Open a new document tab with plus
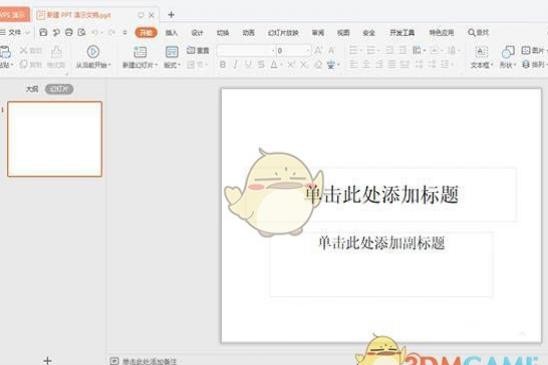The width and height of the screenshot is (548, 365). click(171, 15)
